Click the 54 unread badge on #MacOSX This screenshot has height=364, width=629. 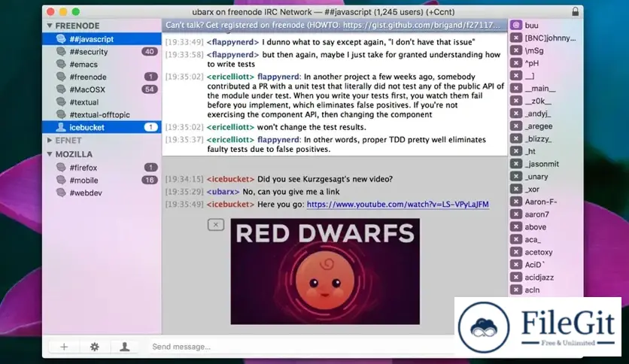[x=150, y=89]
